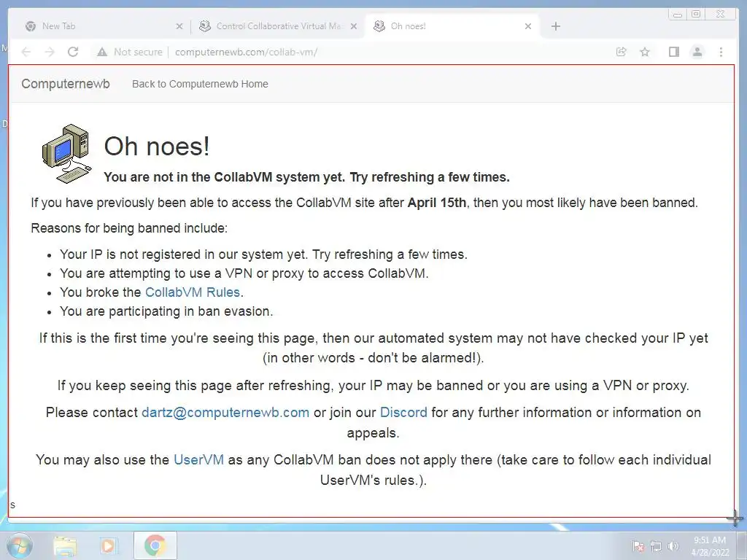The width and height of the screenshot is (747, 560).
Task: Click the browser forward arrow
Action: click(x=50, y=52)
